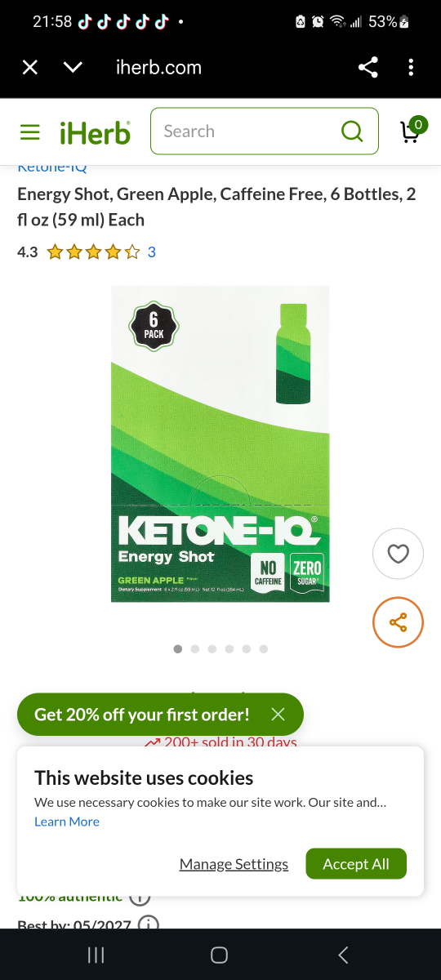
Task: Open Manage Settings for cookies
Action: coord(234,864)
